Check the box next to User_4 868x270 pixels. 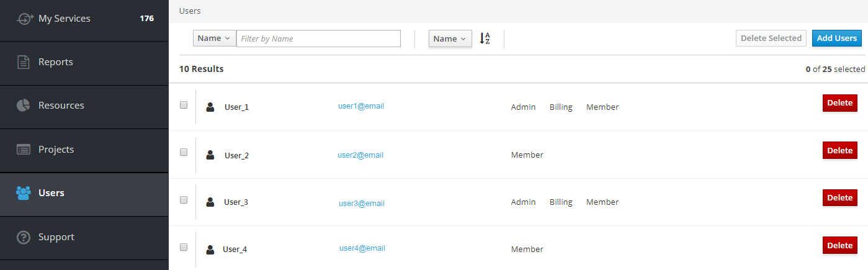click(184, 247)
